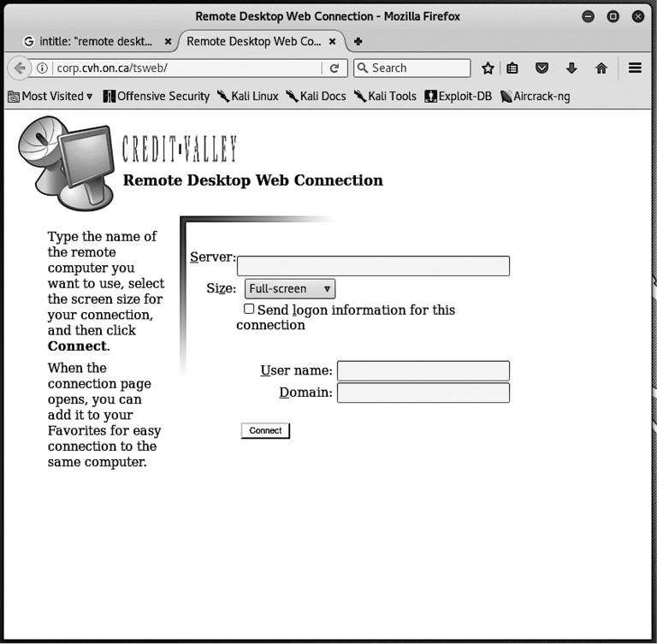Open the Firefox hamburger menu
The width and height of the screenshot is (657, 644).
[635, 68]
